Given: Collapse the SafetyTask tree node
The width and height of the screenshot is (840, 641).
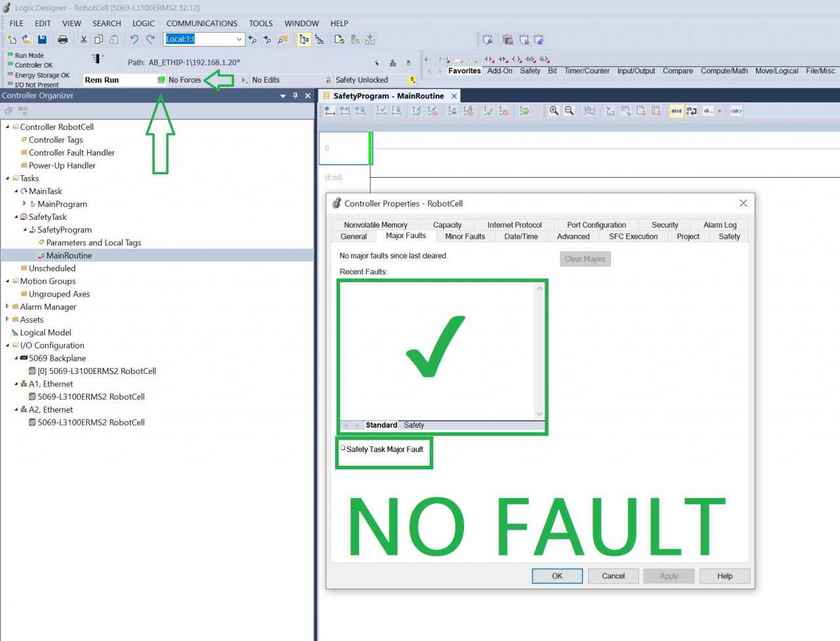Looking at the screenshot, I should pos(16,217).
